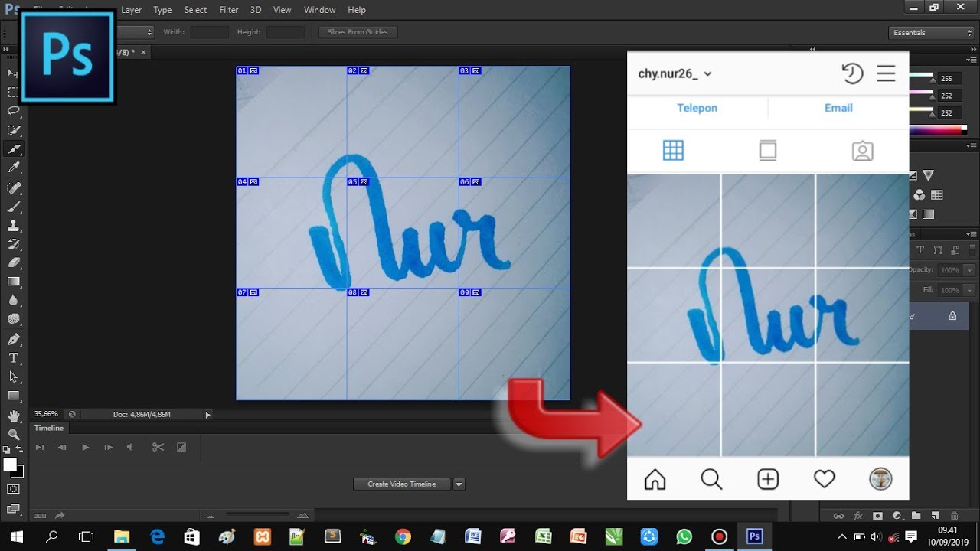This screenshot has width=980, height=551.
Task: Select the Path Selection tool
Action: [x=13, y=377]
